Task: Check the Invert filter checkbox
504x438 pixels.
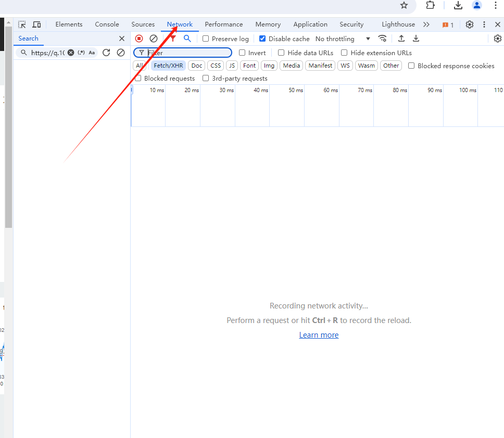Action: pyautogui.click(x=242, y=53)
